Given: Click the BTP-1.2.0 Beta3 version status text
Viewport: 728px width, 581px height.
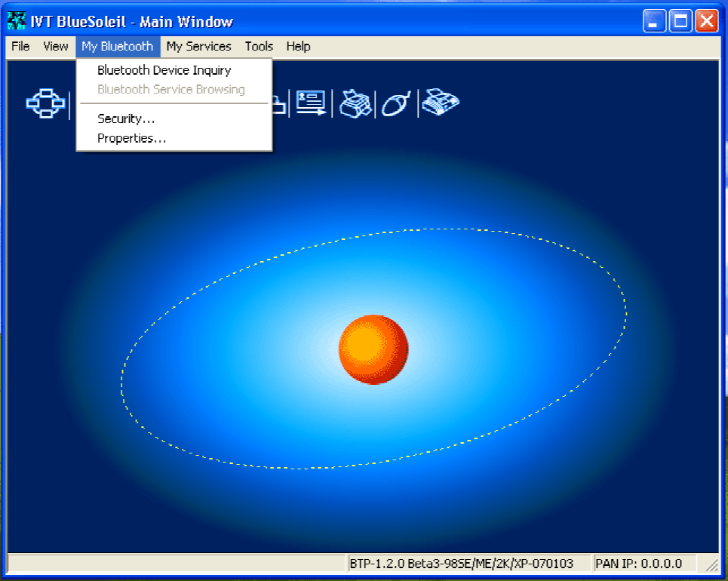Looking at the screenshot, I should pyautogui.click(x=462, y=564).
